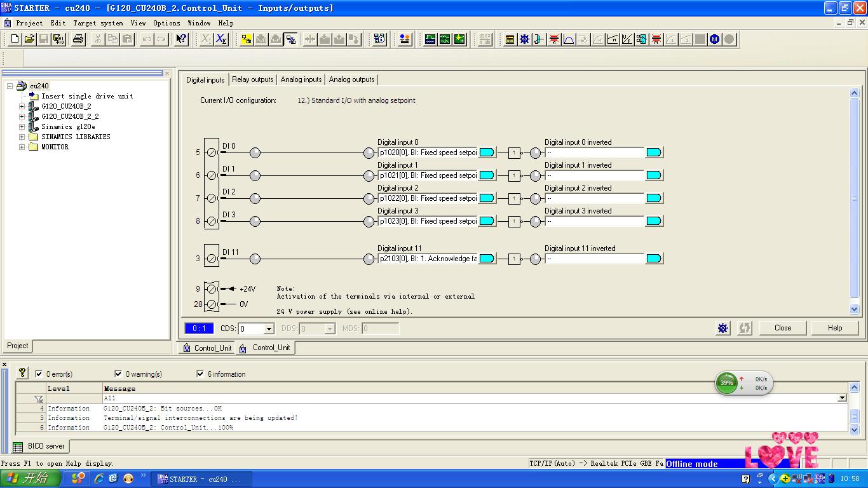The image size is (868, 488).
Task: Open BICO selector for Digital input 1
Action: 487,175
